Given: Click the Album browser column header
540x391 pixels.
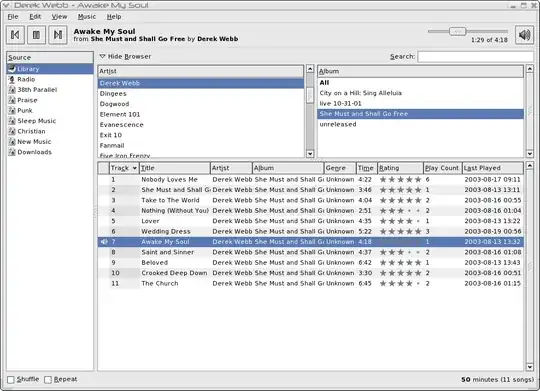Looking at the screenshot, I should (420, 71).
